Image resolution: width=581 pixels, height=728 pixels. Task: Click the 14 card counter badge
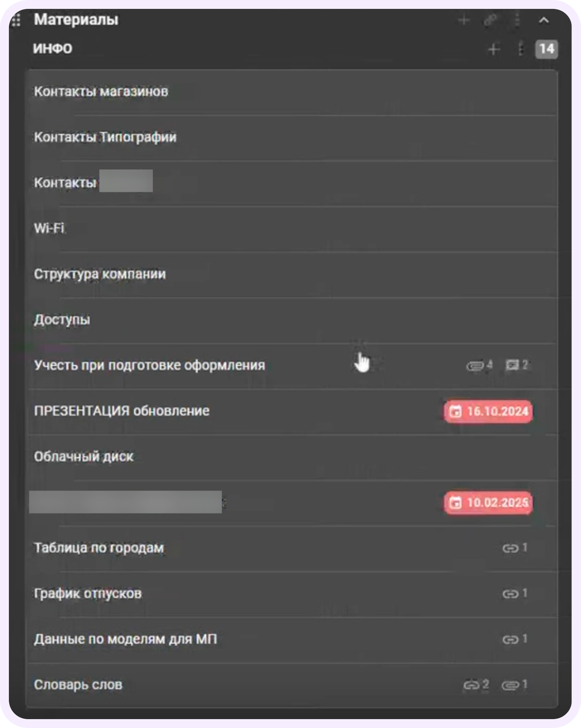coord(547,49)
